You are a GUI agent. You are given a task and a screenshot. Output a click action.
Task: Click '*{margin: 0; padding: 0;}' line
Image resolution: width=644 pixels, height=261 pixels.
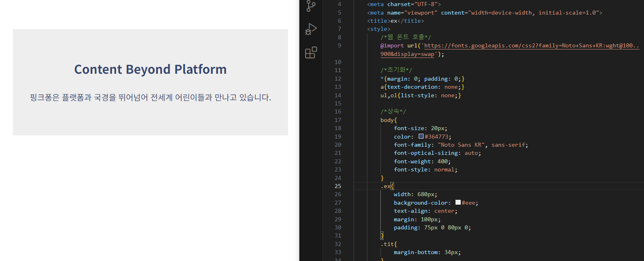(x=422, y=79)
